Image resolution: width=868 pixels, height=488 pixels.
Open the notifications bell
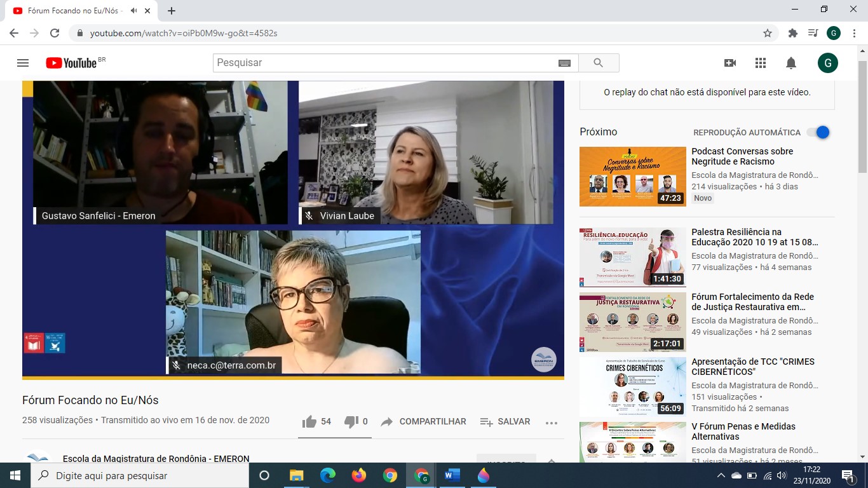point(791,63)
